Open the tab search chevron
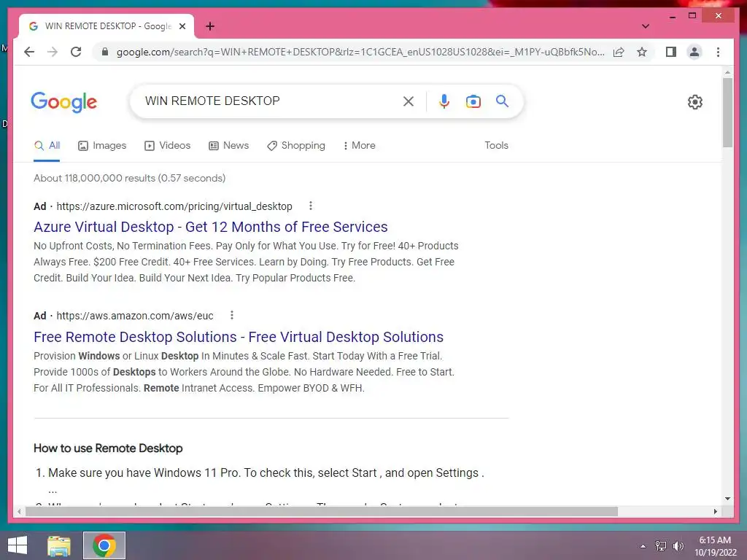This screenshot has height=560, width=747. point(645,26)
